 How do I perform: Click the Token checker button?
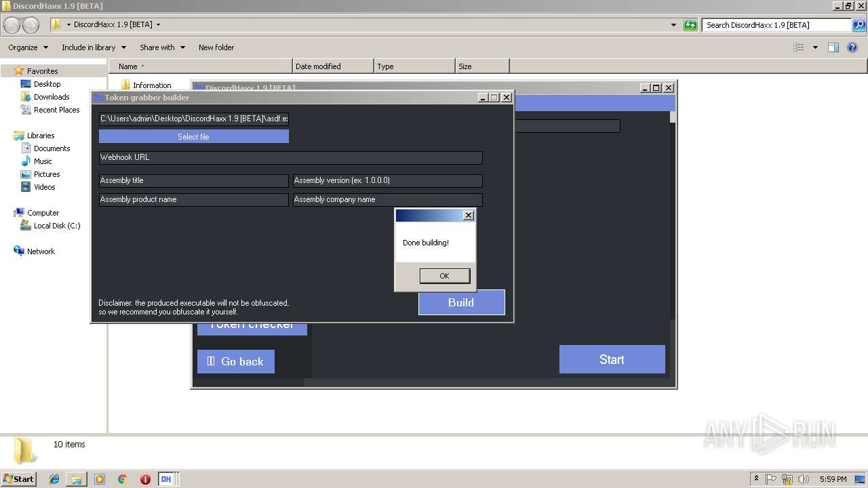[252, 328]
